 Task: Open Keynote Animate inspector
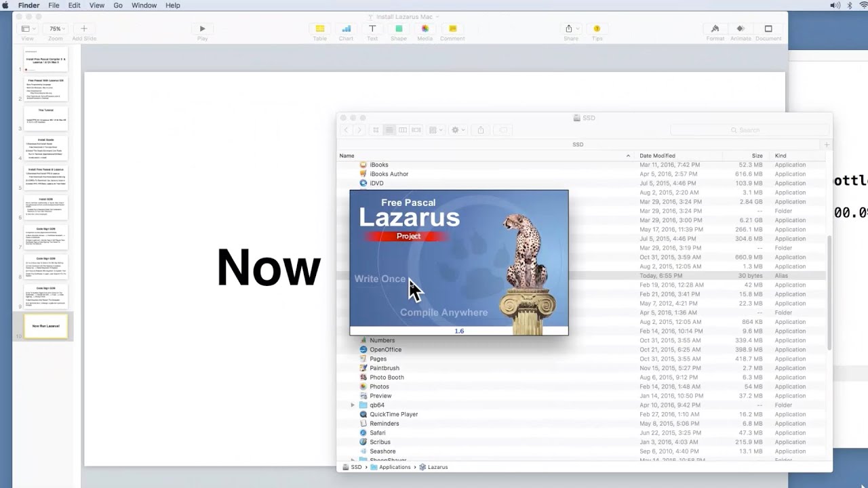(741, 29)
